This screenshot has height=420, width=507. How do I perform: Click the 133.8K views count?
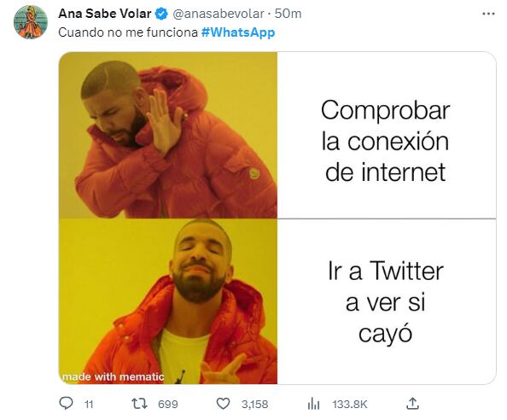pyautogui.click(x=350, y=404)
